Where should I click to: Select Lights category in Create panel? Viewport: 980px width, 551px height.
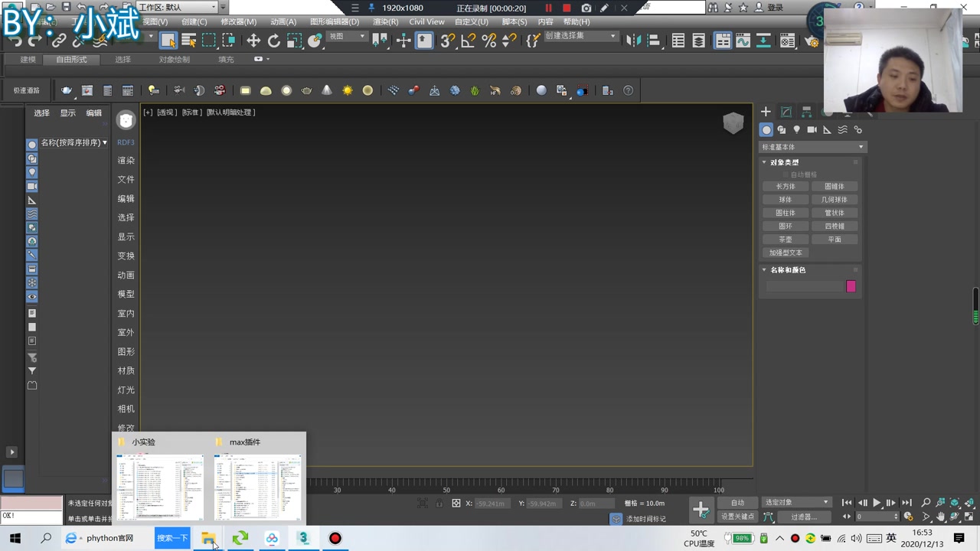coord(797,130)
